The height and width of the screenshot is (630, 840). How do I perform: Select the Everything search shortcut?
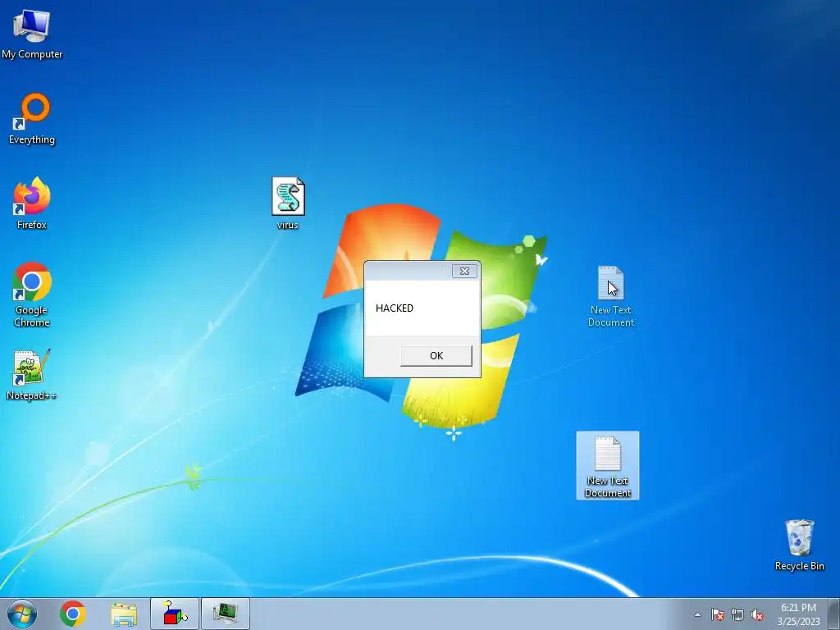[32, 118]
